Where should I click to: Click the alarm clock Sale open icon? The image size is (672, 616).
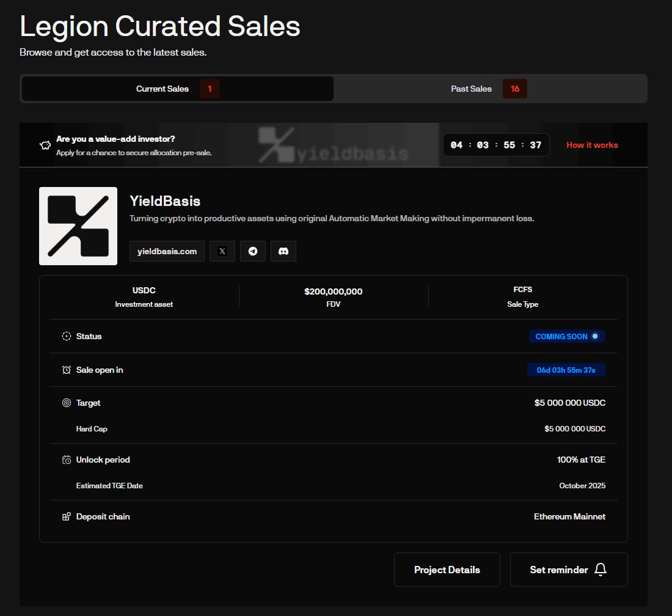click(x=67, y=370)
